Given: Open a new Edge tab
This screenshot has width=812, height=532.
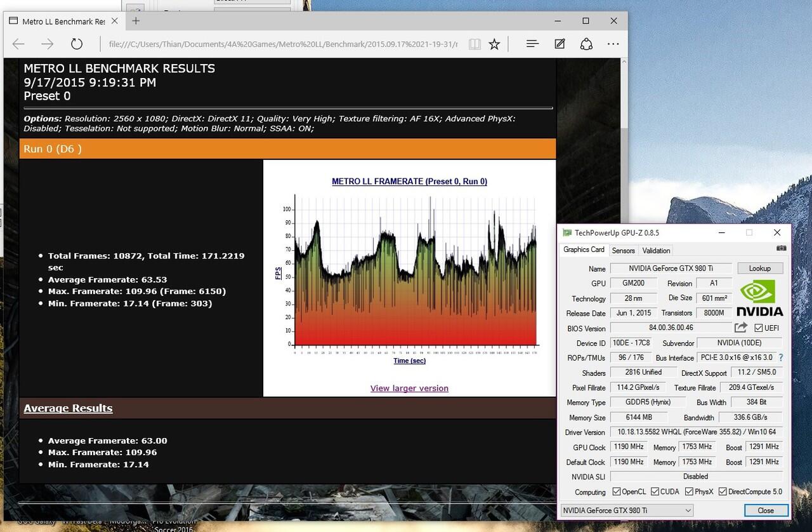Looking at the screenshot, I should [136, 21].
